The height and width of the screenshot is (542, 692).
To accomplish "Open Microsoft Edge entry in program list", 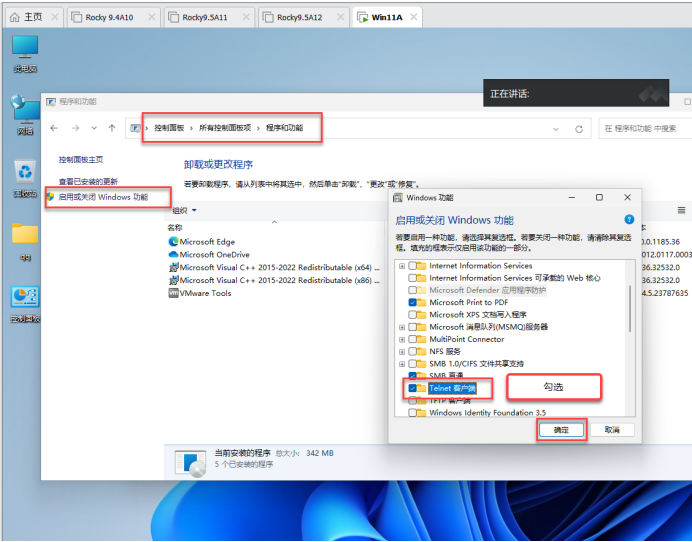I will click(207, 241).
